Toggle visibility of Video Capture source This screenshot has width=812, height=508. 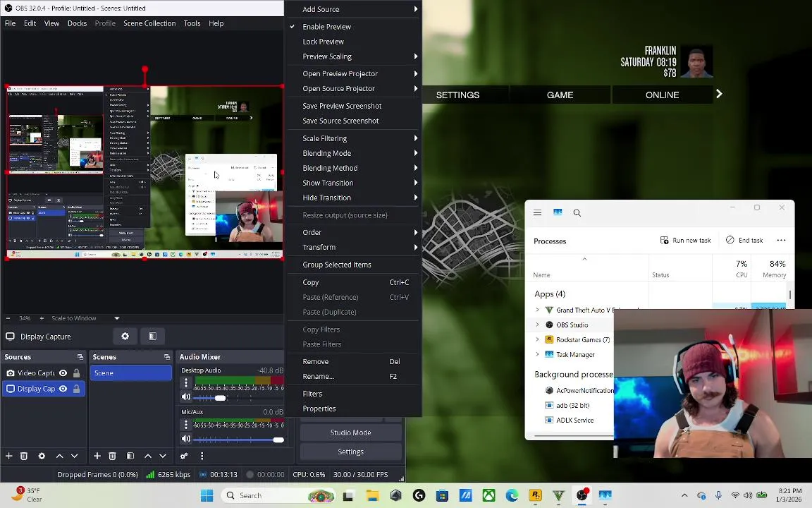[63, 373]
